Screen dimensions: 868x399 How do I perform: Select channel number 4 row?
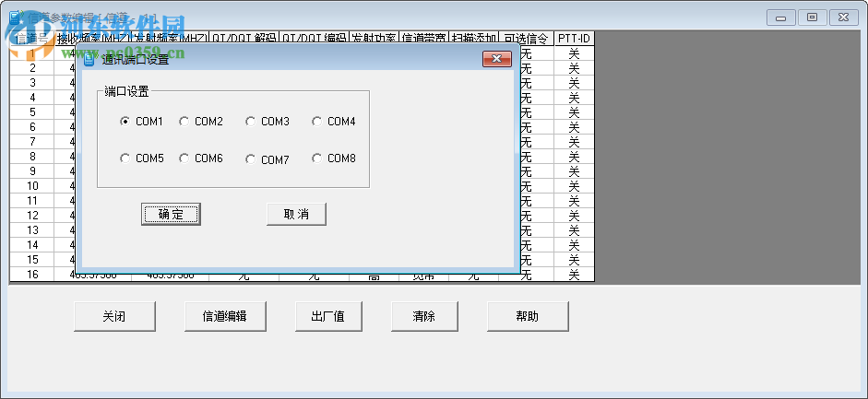point(32,98)
